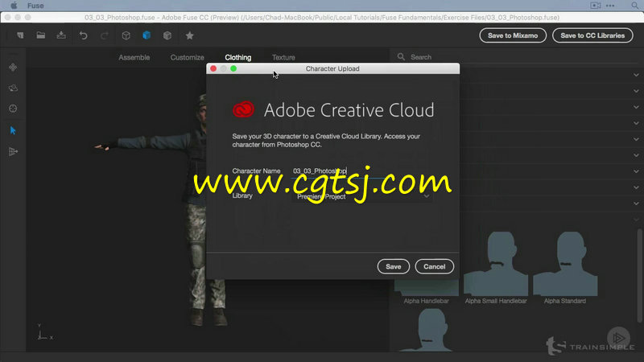Select the move tool in left sidebar
644x362 pixels.
13,67
